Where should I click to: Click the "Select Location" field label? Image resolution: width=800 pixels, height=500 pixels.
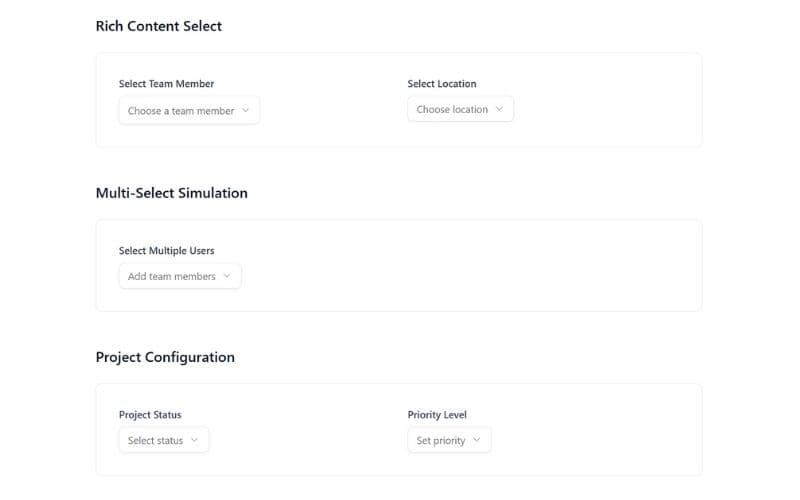pyautogui.click(x=441, y=84)
